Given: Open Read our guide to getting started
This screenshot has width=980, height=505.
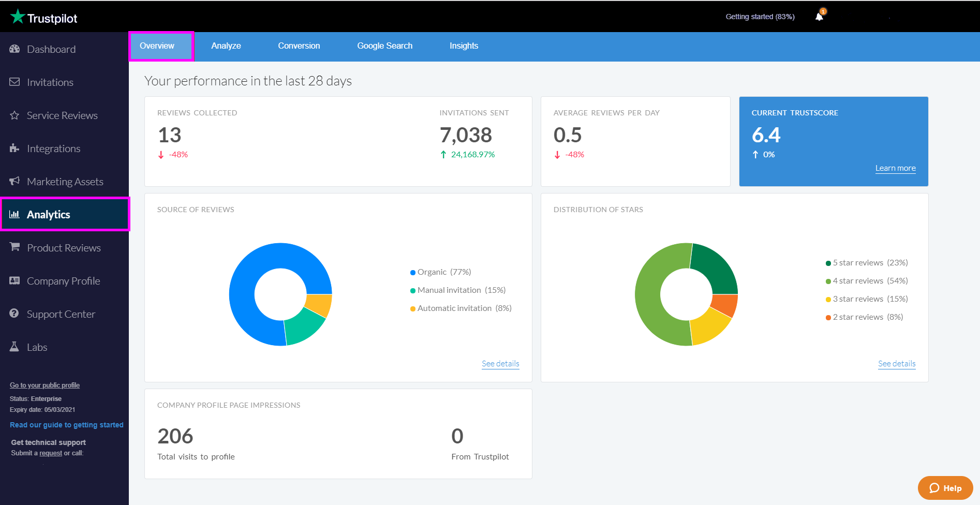Looking at the screenshot, I should coord(67,425).
